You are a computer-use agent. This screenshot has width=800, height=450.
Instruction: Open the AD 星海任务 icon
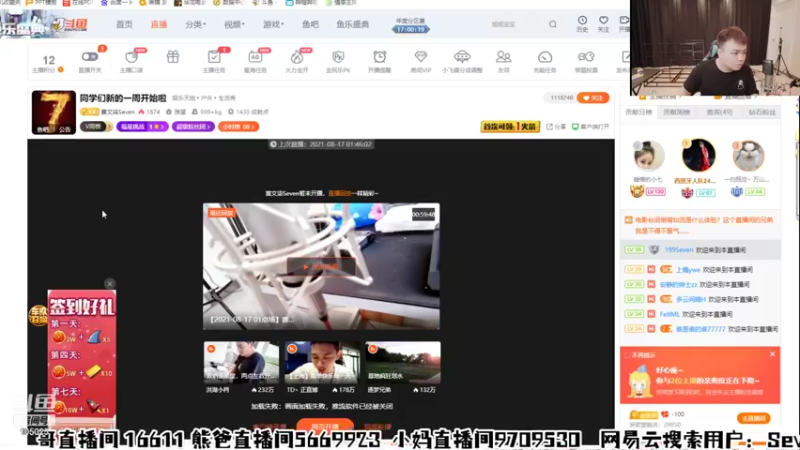pyautogui.click(x=255, y=57)
